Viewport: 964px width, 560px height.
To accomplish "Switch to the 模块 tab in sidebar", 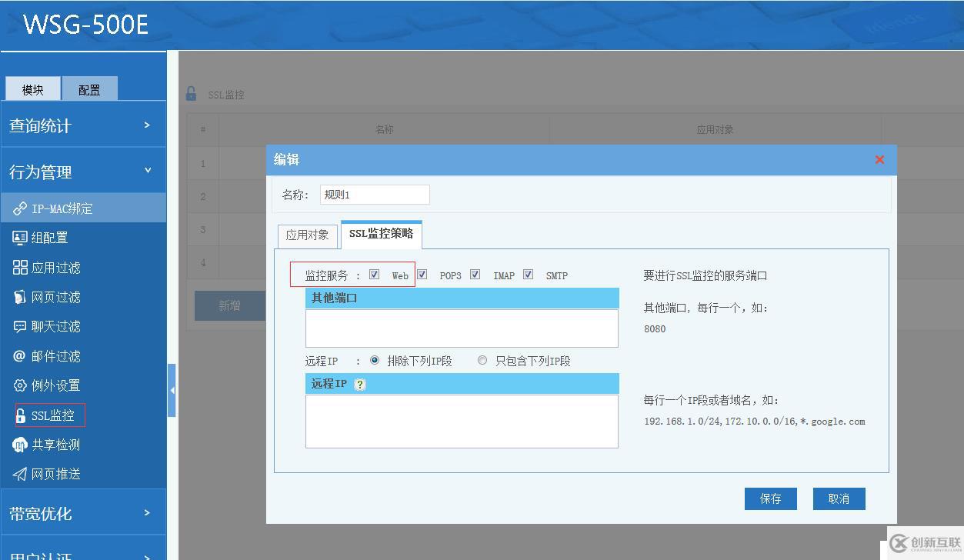I will (32, 89).
